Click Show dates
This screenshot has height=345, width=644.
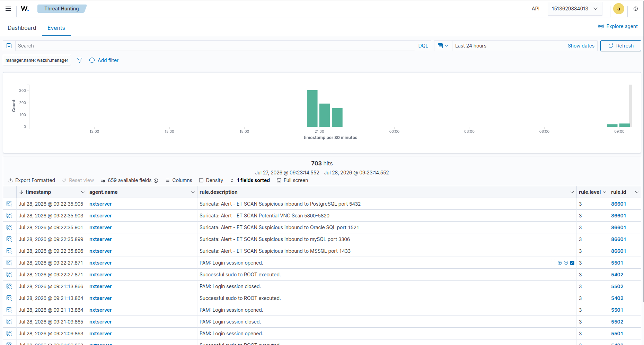581,46
